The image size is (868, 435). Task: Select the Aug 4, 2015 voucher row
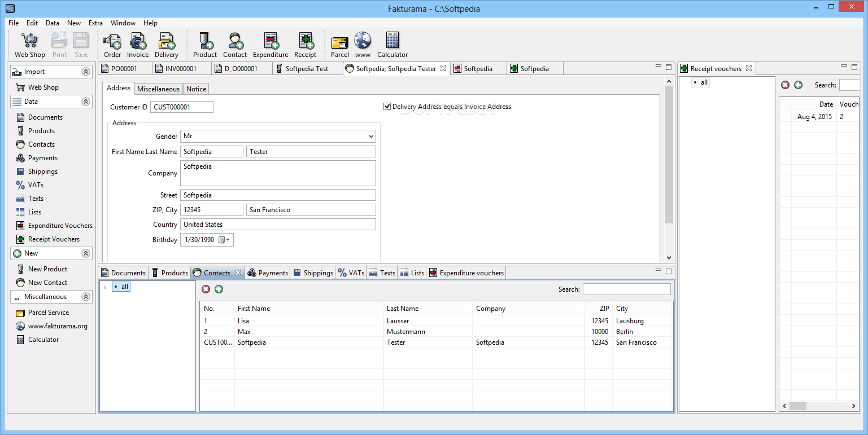click(819, 117)
